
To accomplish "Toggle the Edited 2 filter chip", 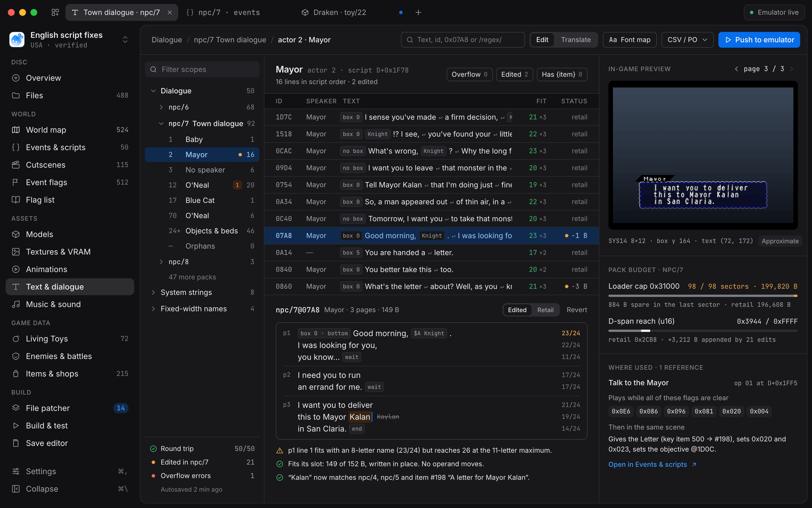I will (514, 74).
